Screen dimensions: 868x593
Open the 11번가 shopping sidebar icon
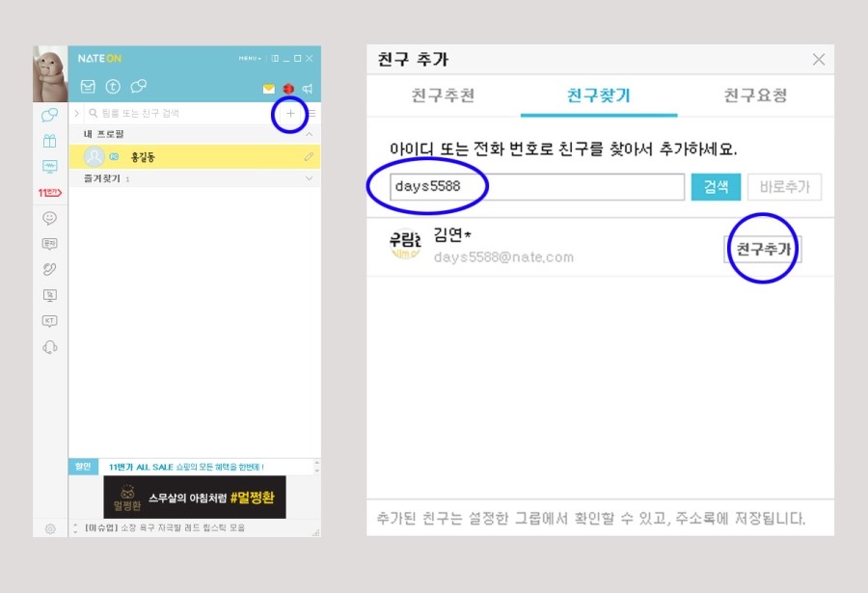coord(50,193)
